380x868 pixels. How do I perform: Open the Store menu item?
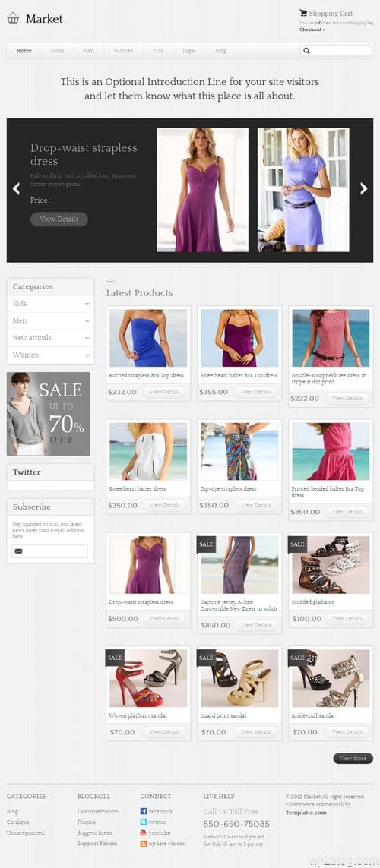click(58, 51)
